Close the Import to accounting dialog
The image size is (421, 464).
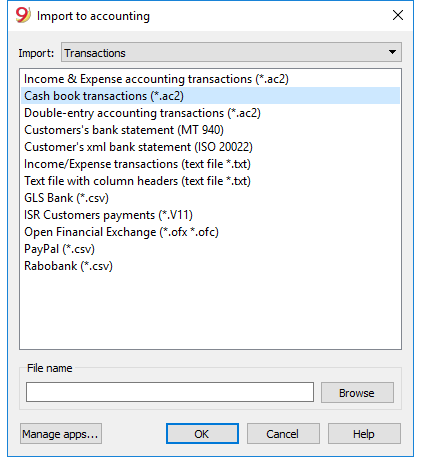[398, 15]
